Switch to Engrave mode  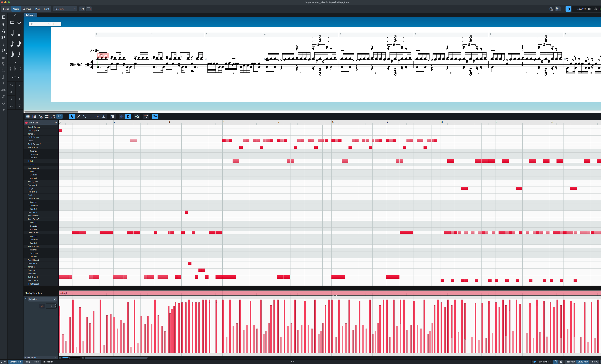click(x=27, y=9)
